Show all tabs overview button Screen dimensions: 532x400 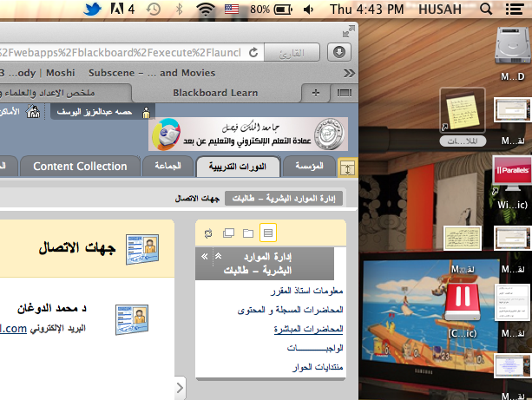coord(344,93)
